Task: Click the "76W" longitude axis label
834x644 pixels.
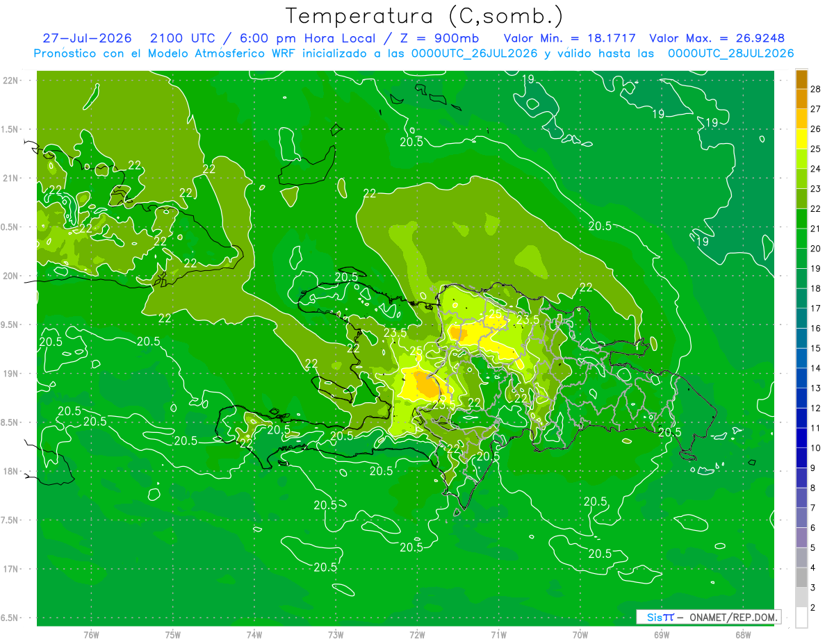Action: (91, 634)
